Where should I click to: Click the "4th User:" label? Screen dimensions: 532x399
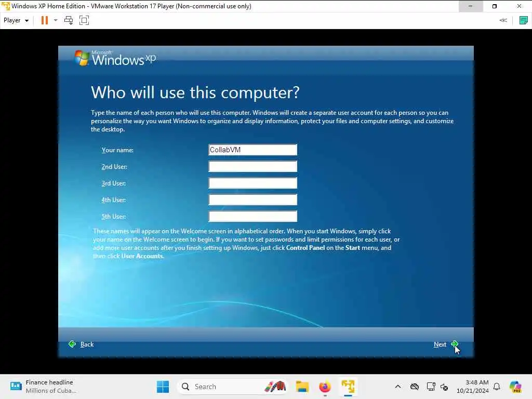click(x=114, y=200)
